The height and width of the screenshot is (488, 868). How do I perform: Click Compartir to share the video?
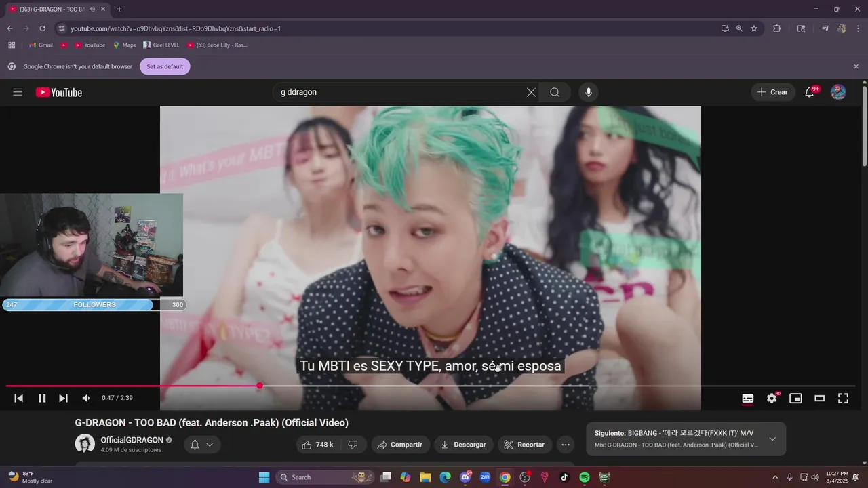point(400,445)
